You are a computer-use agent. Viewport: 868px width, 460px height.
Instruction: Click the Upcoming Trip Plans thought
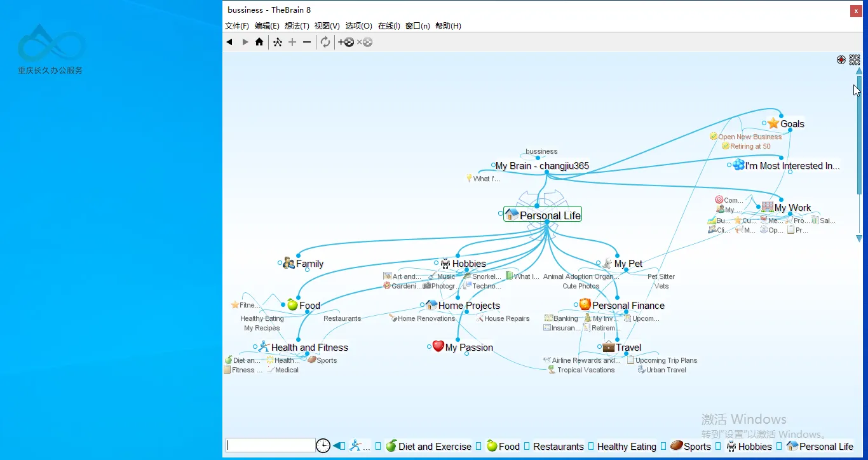click(661, 360)
